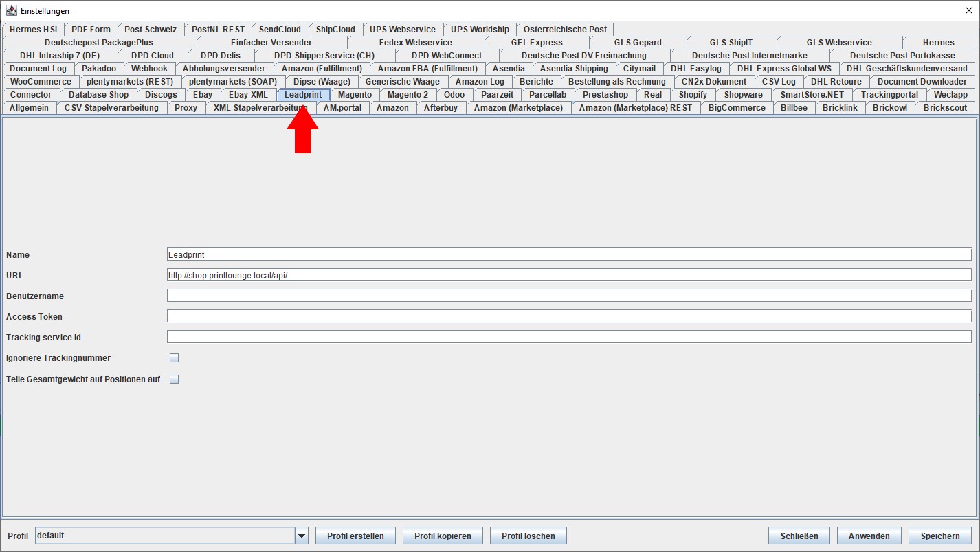The width and height of the screenshot is (980, 552).
Task: Close the Einstellungen window
Action: coord(968,10)
